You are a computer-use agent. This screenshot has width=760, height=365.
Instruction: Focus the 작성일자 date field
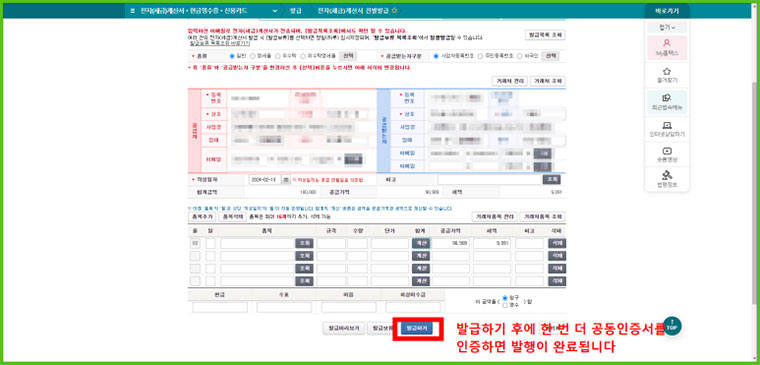pos(265,180)
